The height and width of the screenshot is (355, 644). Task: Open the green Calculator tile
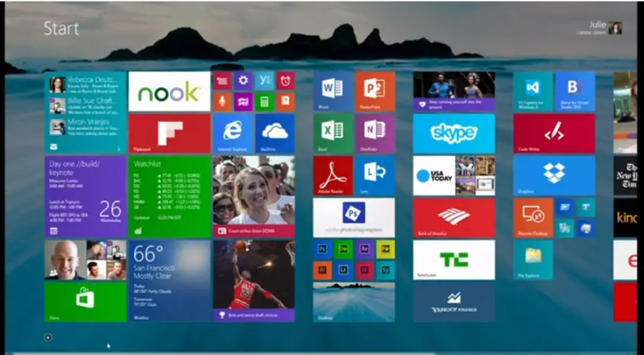(265, 102)
